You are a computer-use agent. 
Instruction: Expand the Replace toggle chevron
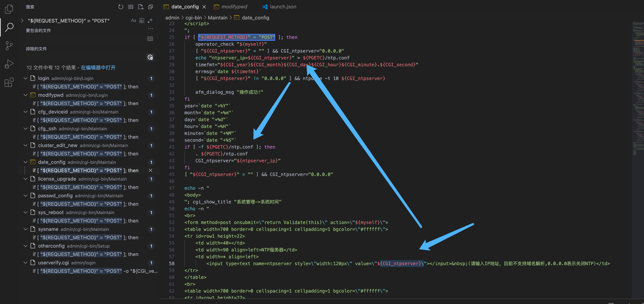coord(22,21)
